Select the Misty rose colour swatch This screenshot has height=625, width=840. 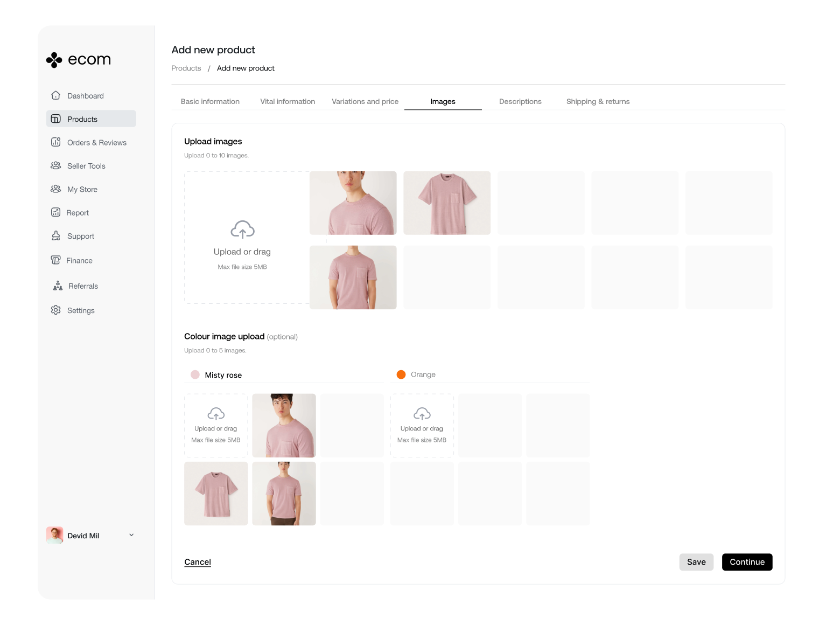[x=195, y=374]
